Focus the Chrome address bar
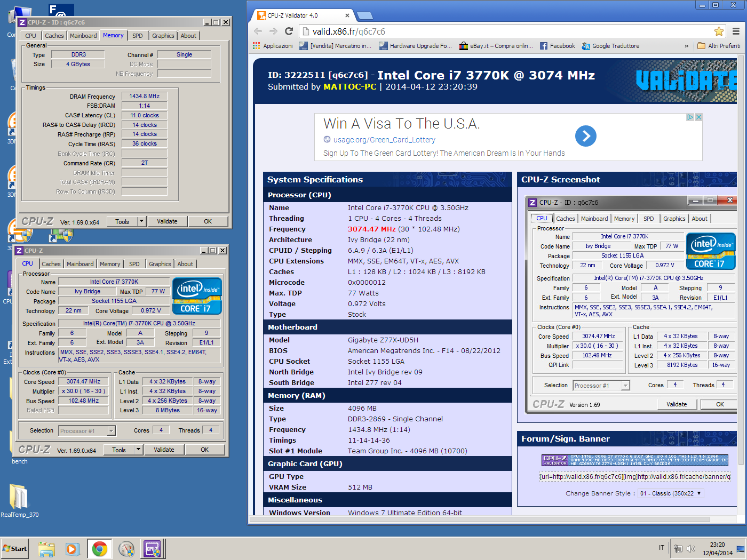The height and width of the screenshot is (560, 747). pyautogui.click(x=507, y=31)
